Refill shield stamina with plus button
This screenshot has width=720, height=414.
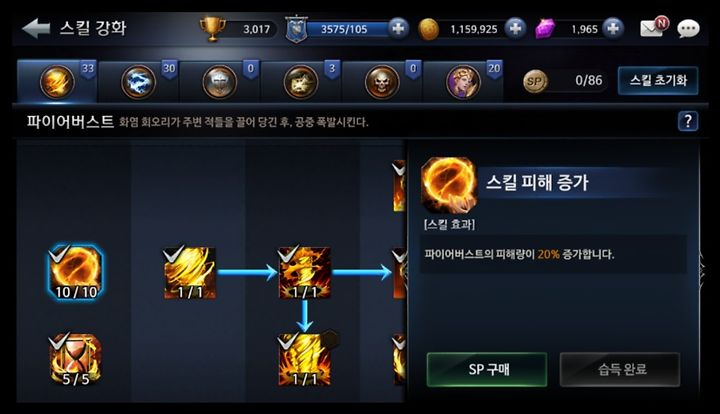point(398,28)
